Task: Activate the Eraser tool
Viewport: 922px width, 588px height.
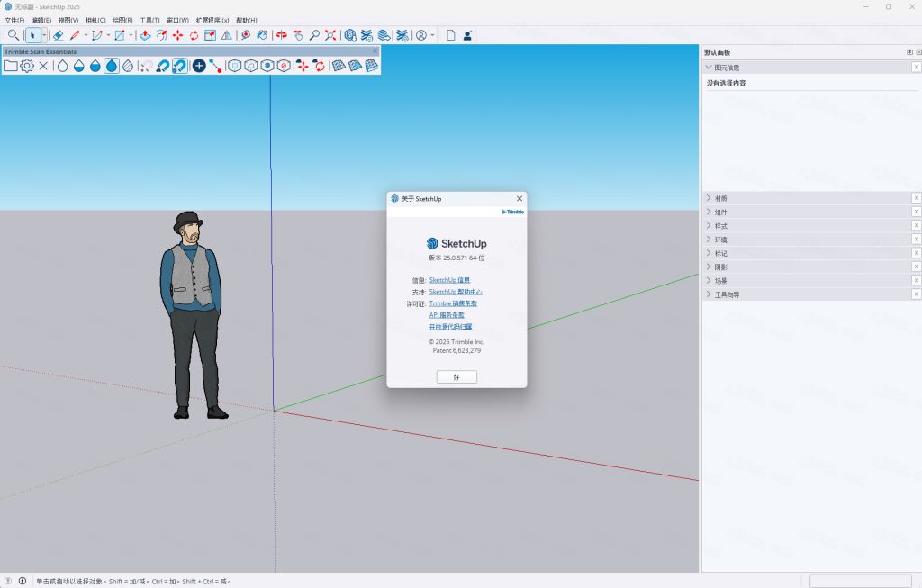Action: [x=59, y=35]
